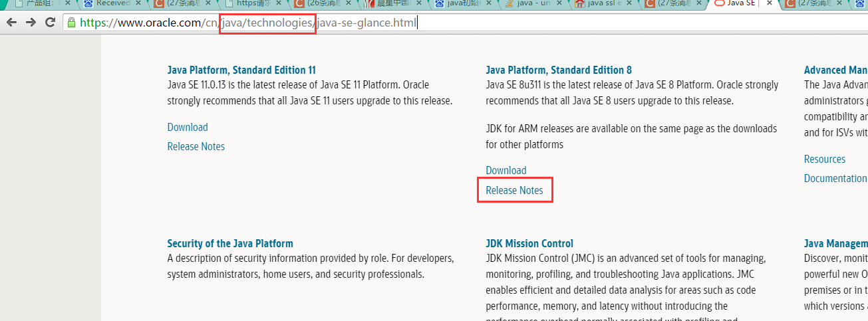Open the Java Platform, Standard Edition 8 heading link
This screenshot has height=321, width=868.
pos(559,70)
